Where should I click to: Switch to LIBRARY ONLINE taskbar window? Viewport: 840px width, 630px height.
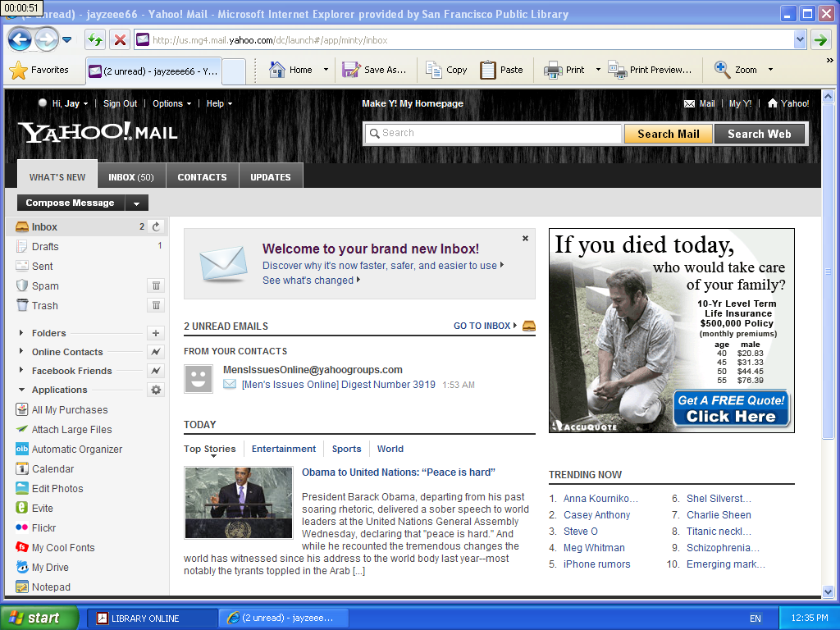tap(152, 619)
